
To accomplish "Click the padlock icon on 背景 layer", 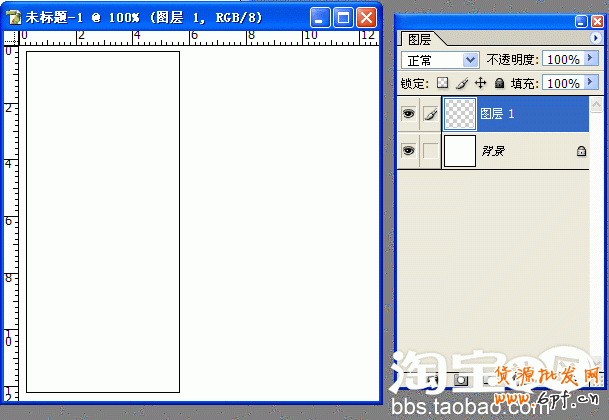I will [x=581, y=151].
